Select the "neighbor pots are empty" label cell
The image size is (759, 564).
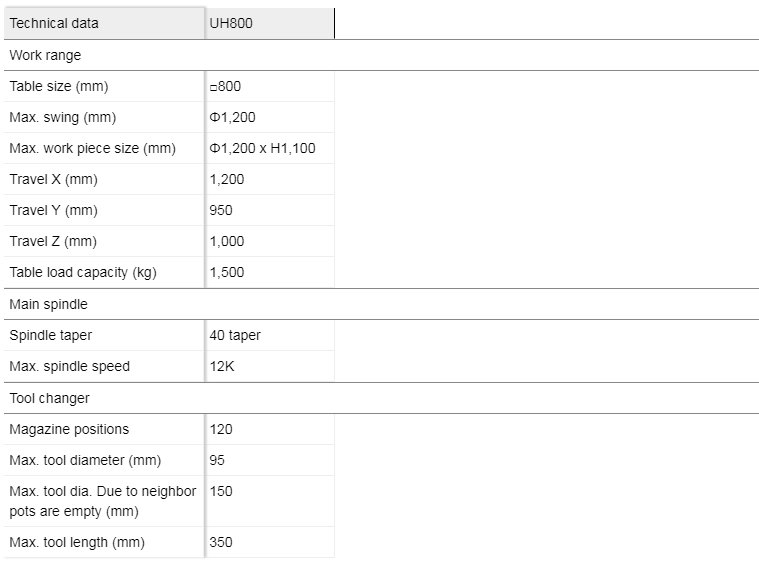click(102, 501)
